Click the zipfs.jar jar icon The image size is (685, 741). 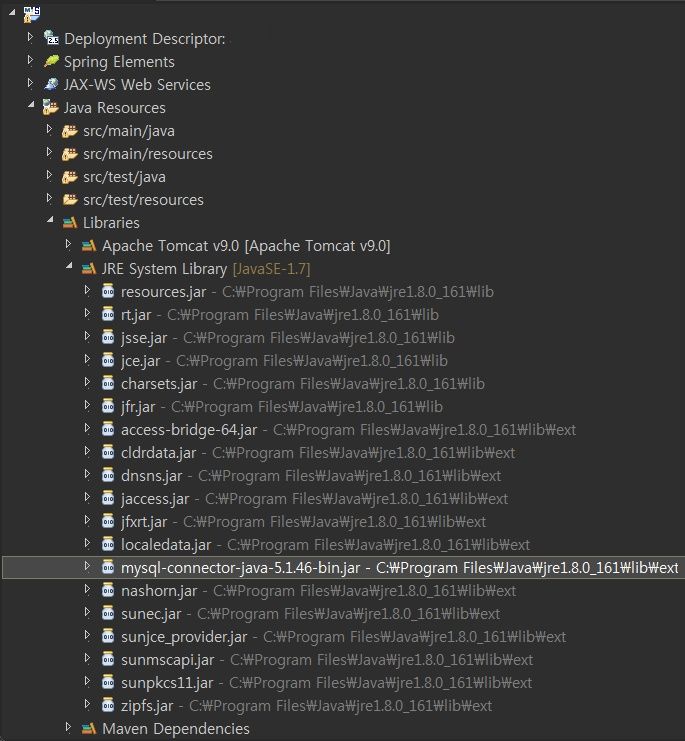click(108, 705)
